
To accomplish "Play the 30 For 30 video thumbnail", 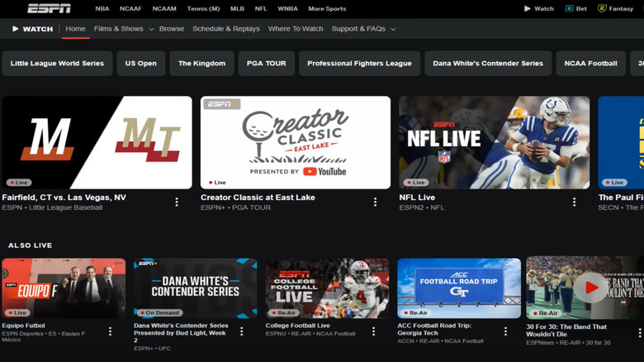I will tap(588, 288).
